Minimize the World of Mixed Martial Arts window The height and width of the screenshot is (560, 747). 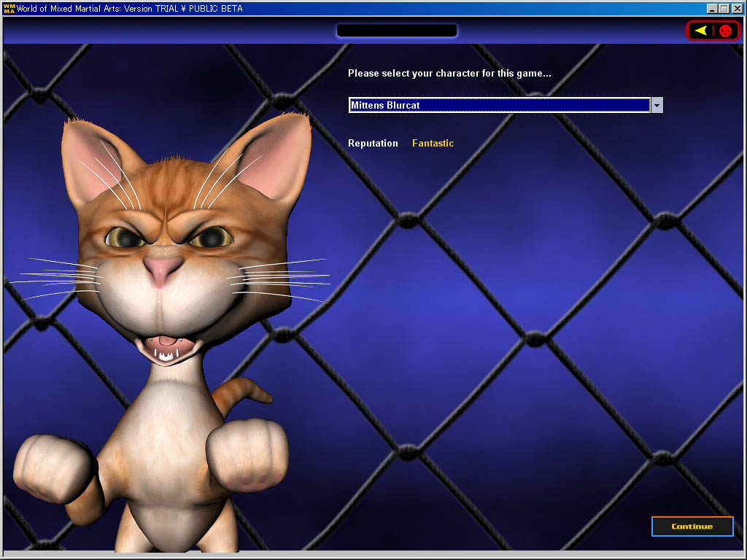tap(712, 9)
